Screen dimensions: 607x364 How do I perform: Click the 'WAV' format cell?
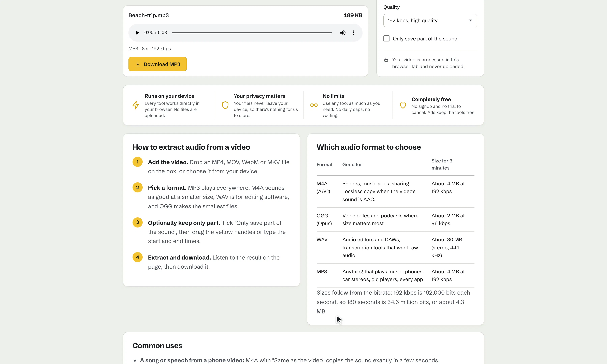point(322,240)
